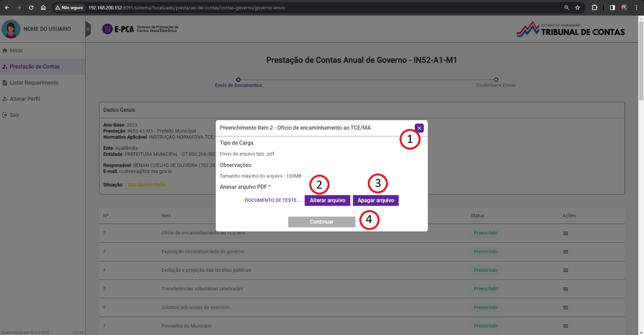The image size is (644, 335).
Task: Click the Continuar button
Action: click(x=322, y=222)
